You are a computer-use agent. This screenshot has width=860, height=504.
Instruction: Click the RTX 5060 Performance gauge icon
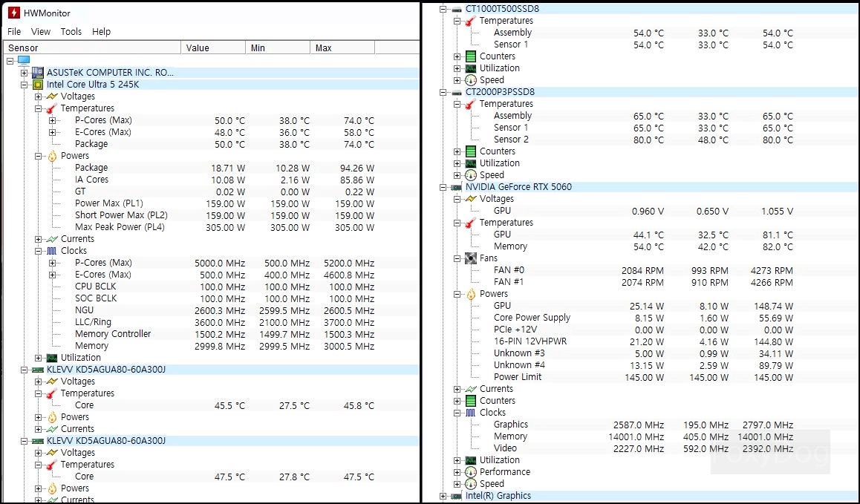(471, 472)
